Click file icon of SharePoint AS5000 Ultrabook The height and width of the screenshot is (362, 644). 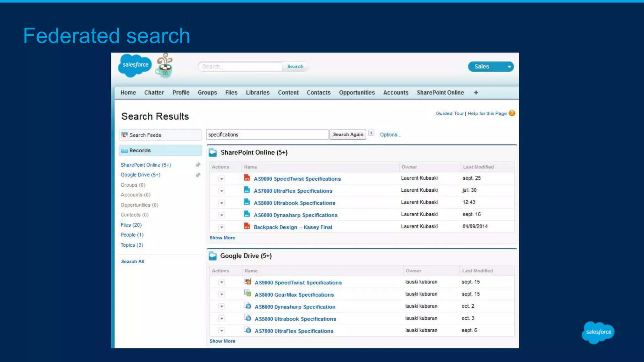click(247, 202)
